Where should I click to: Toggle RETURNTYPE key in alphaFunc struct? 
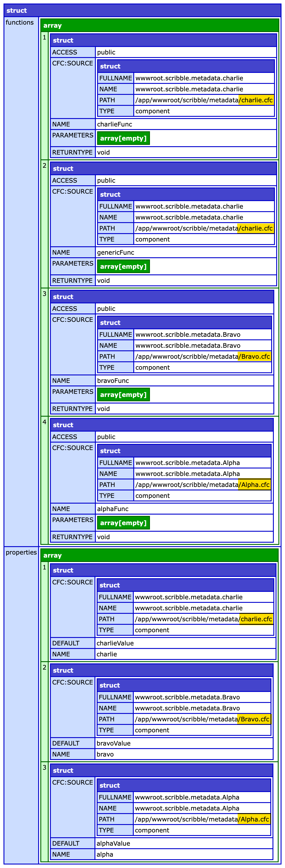click(x=73, y=537)
